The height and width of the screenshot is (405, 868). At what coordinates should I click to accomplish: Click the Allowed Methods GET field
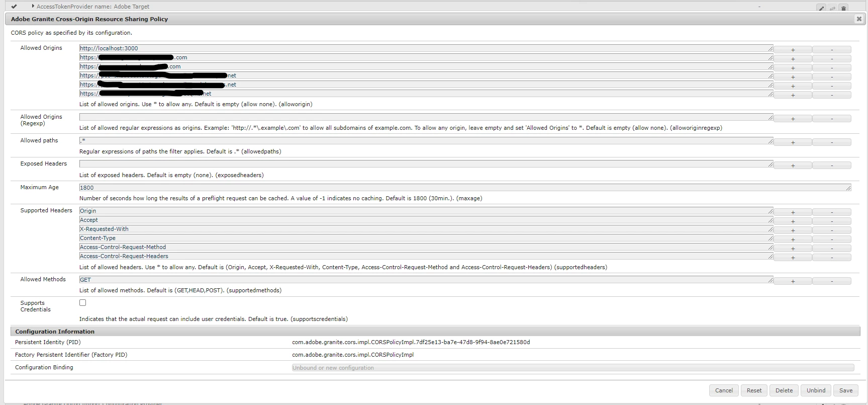click(426, 280)
